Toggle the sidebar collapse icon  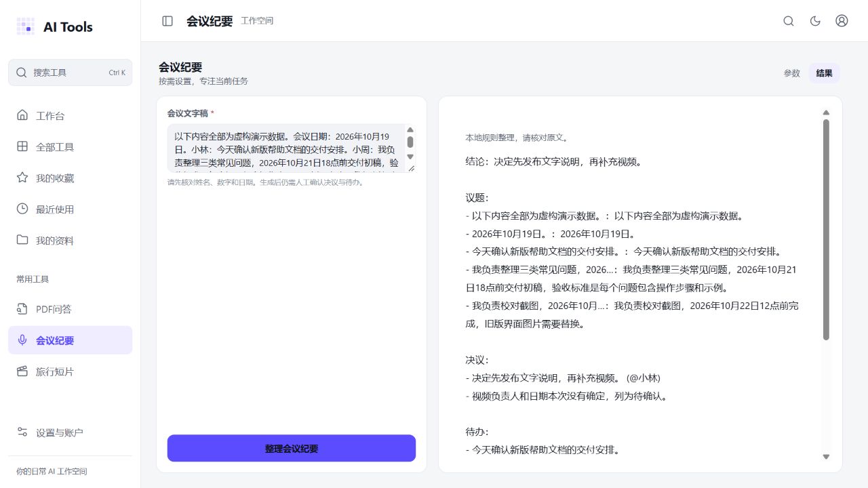[x=167, y=21]
